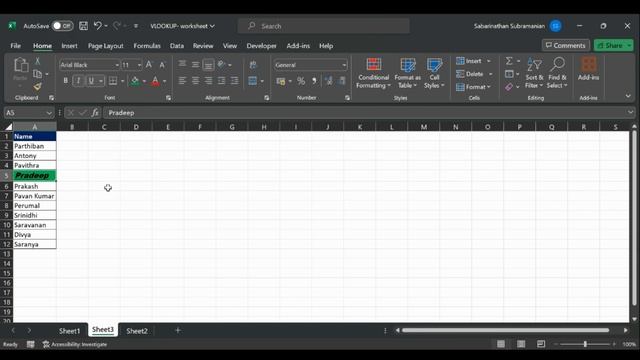This screenshot has height=360, width=640.
Task: Click the Copy icon
Action: 38,74
